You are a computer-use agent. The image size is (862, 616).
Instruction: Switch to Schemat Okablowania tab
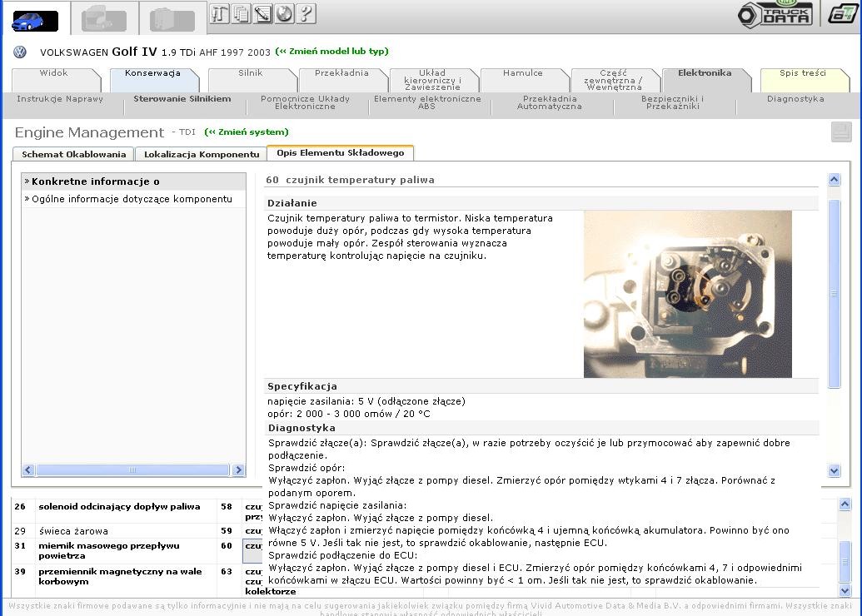pyautogui.click(x=73, y=154)
